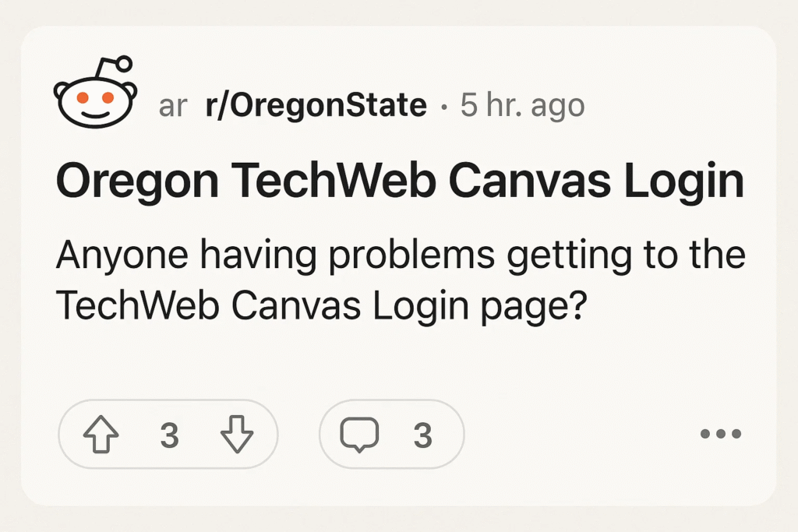Click the '5 hr. ago' timestamp
This screenshot has height=532, width=798.
point(523,105)
